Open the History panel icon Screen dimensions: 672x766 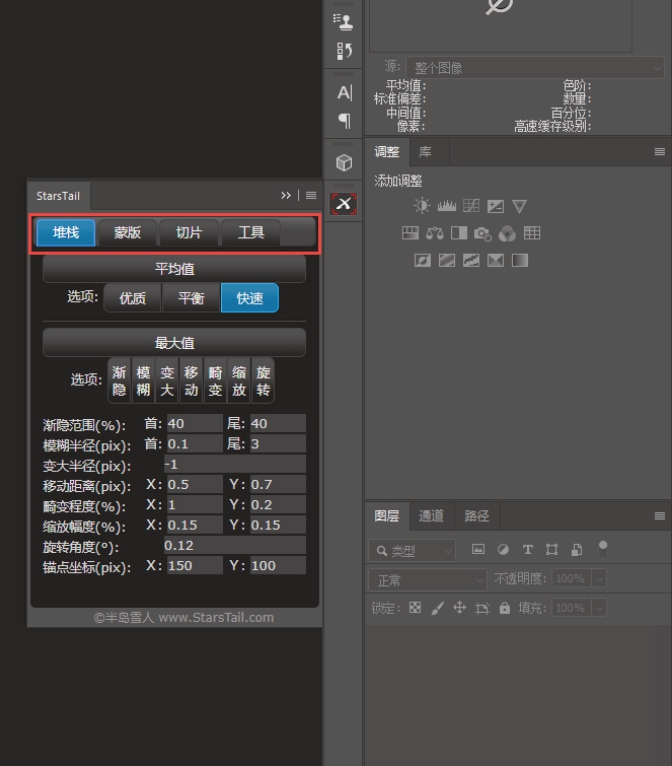(344, 51)
